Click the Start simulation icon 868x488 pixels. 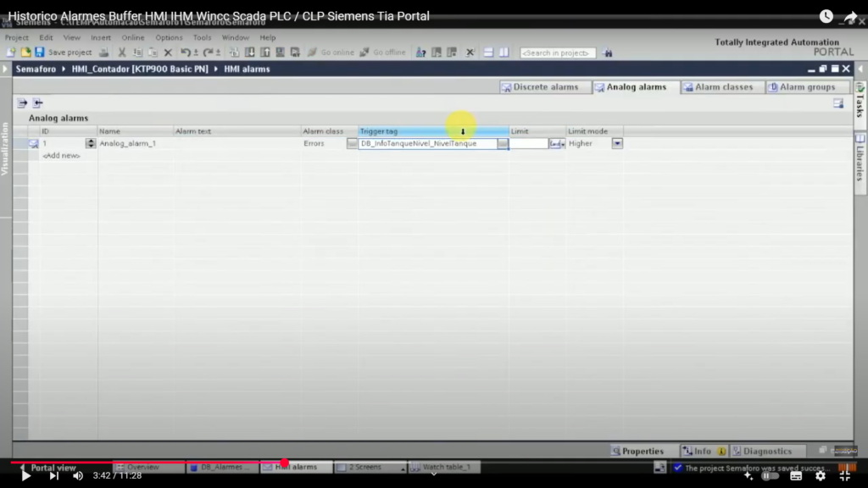click(280, 52)
